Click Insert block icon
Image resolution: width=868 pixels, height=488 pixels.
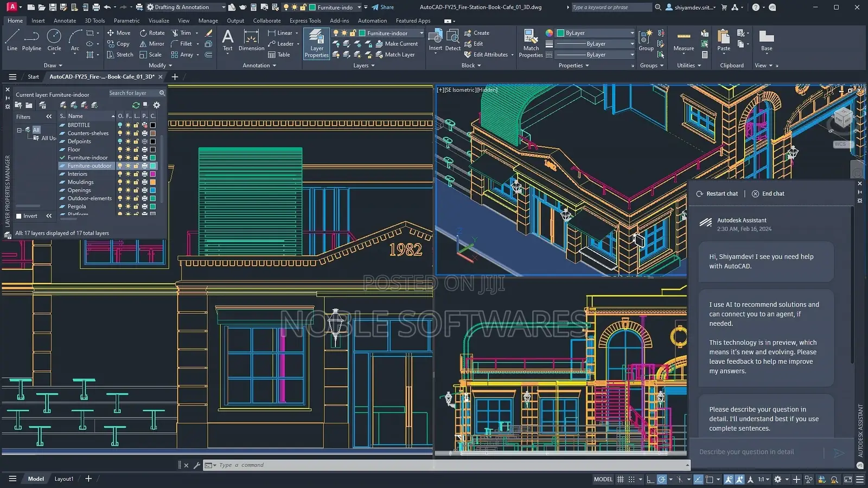click(435, 41)
